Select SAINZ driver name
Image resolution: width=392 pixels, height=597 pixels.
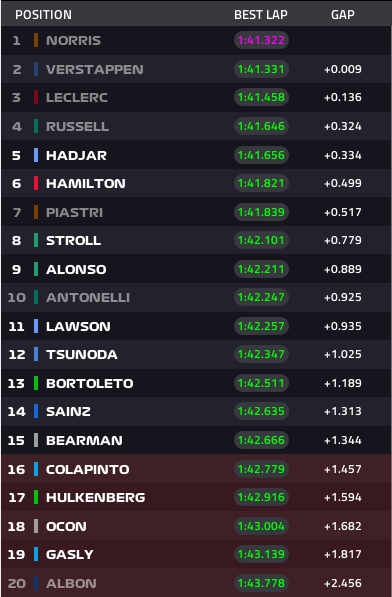(69, 411)
